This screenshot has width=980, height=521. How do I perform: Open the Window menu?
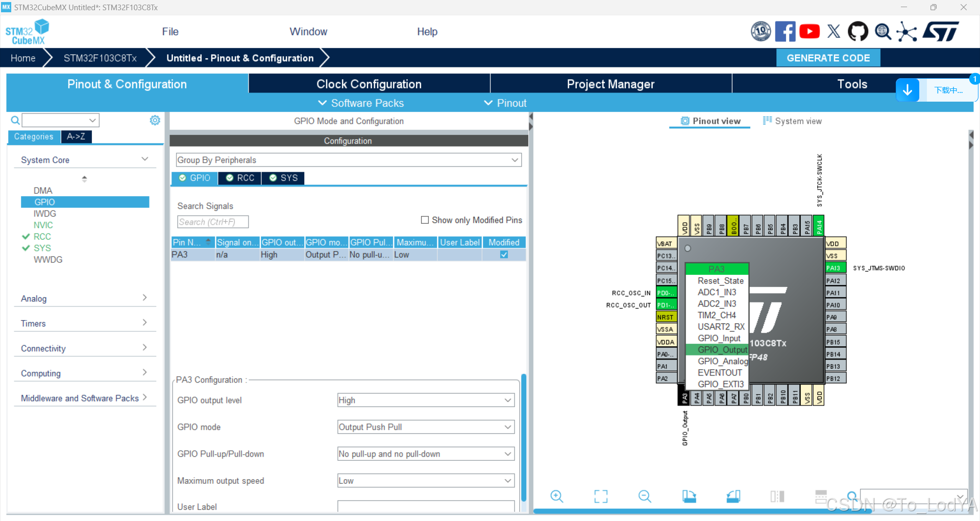308,32
